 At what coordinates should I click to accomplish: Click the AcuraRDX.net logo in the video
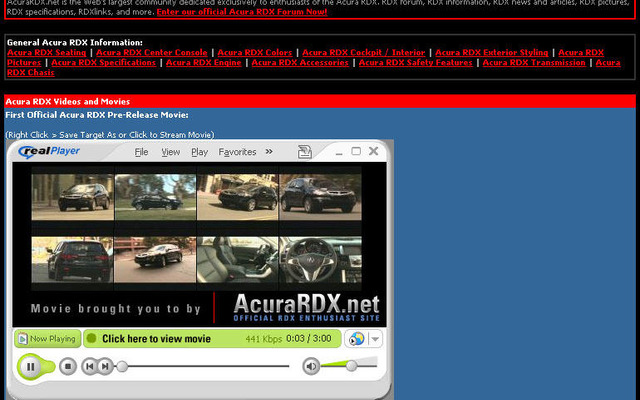(307, 308)
